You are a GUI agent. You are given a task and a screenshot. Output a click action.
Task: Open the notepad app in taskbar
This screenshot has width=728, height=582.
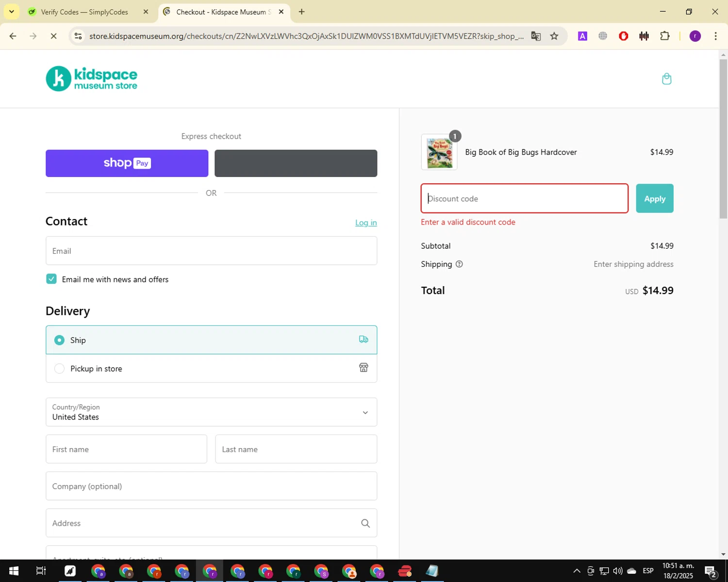pyautogui.click(x=432, y=571)
